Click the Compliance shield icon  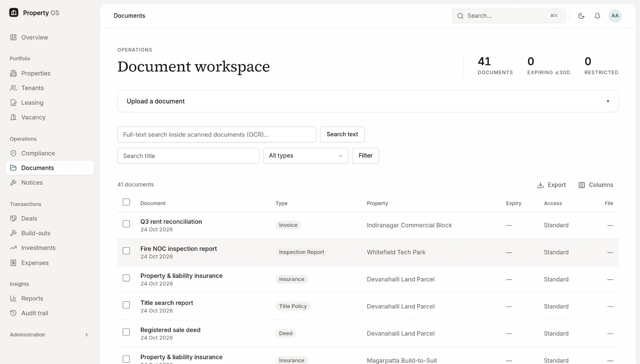13,153
